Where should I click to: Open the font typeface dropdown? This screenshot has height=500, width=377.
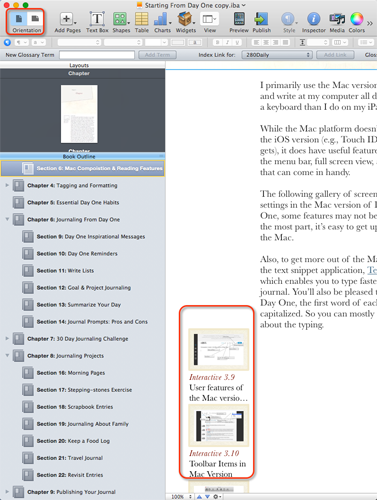click(122, 43)
